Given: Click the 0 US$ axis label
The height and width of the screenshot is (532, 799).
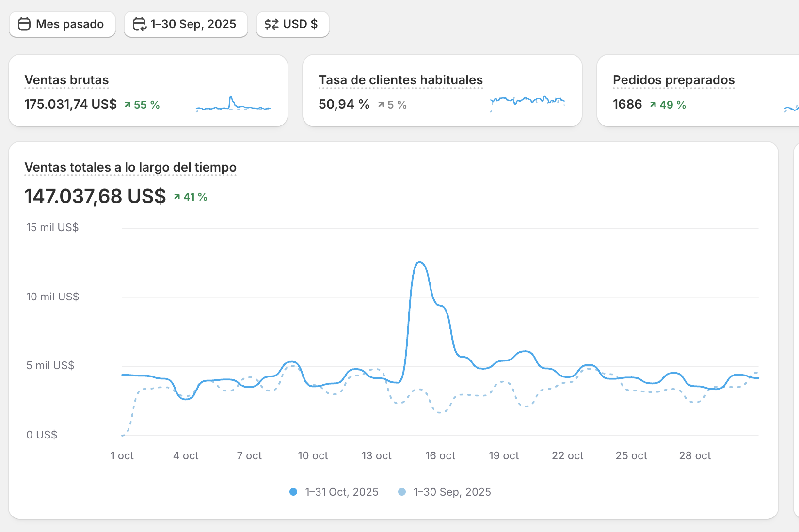Looking at the screenshot, I should [42, 435].
